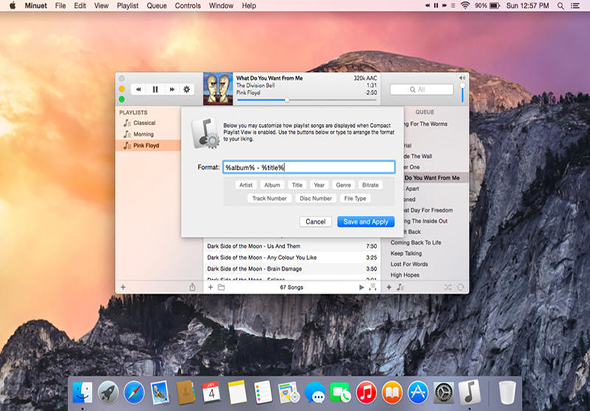Click Save and Apply

point(366,222)
